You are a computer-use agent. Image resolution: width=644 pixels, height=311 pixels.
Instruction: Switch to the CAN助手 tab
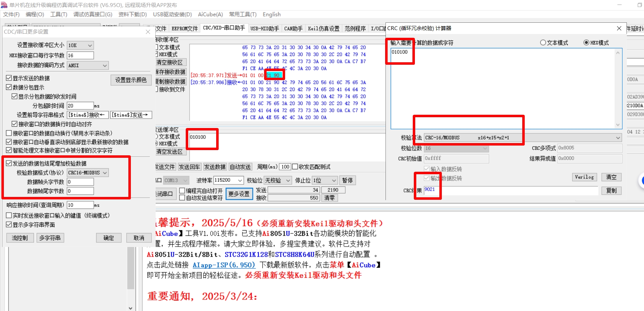click(x=293, y=29)
